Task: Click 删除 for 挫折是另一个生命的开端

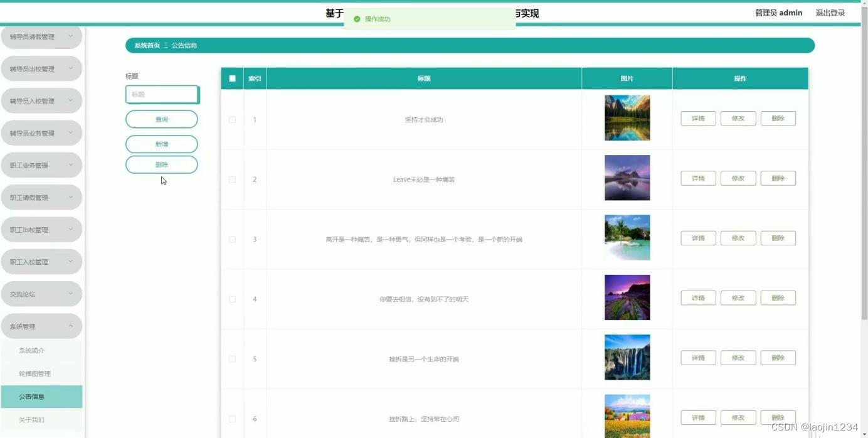Action: pos(778,358)
